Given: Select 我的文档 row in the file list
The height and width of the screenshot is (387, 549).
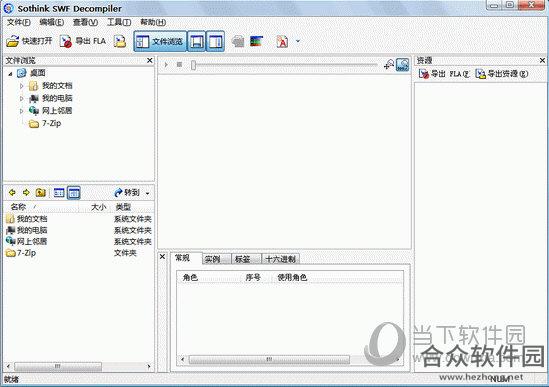Looking at the screenshot, I should tap(79, 219).
